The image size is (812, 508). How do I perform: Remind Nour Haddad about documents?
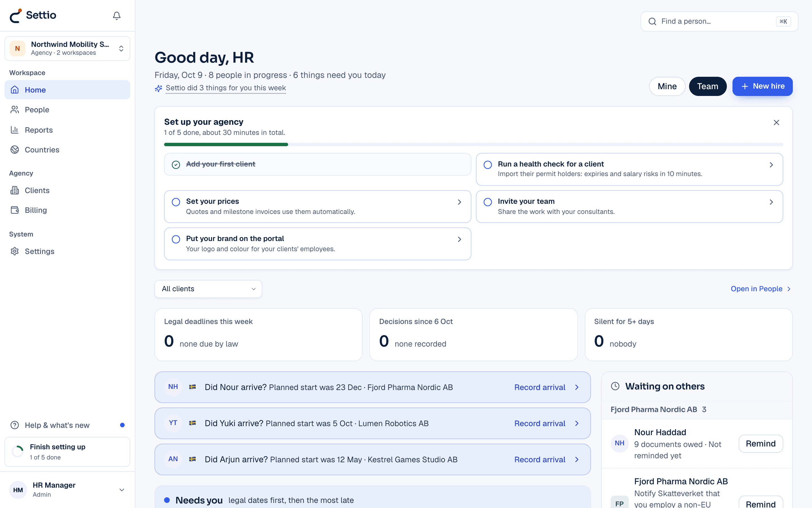click(761, 443)
